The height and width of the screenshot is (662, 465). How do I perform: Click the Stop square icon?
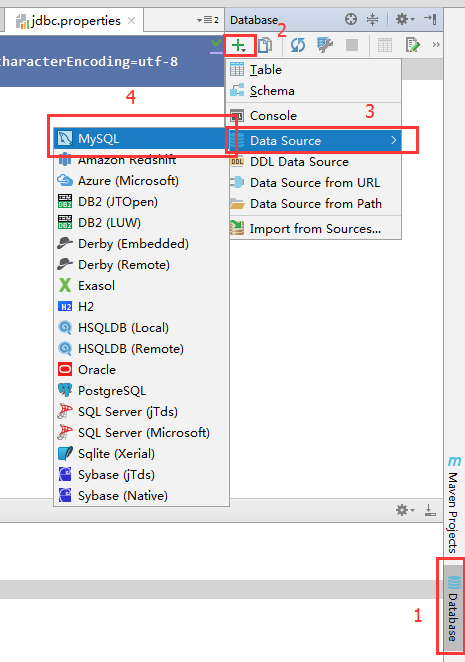point(352,45)
